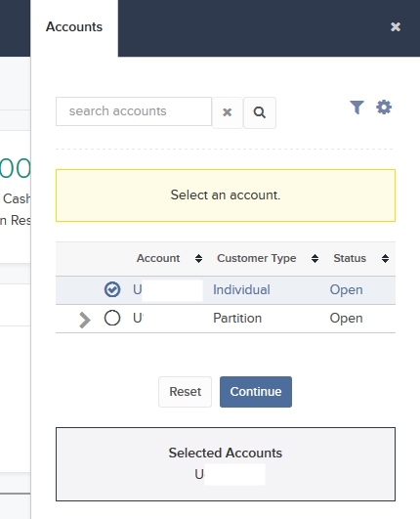420x519 pixels.
Task: Click Open status of Individual account
Action: click(346, 289)
